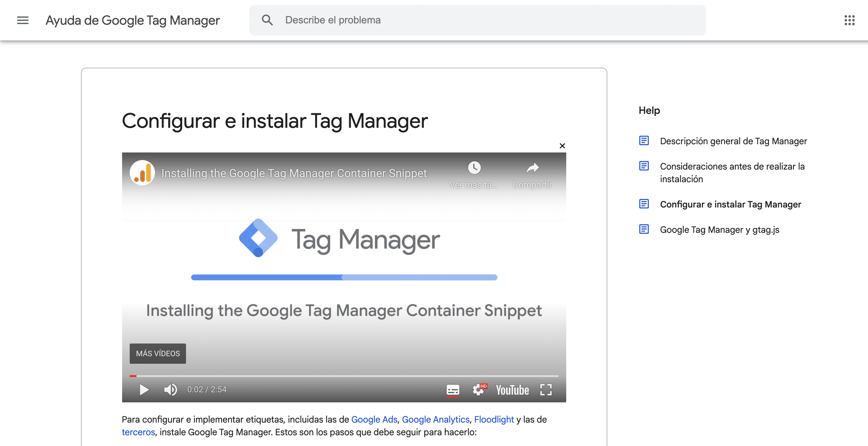Click the MÁS VÍDEOS button
This screenshot has height=446, width=868.
(x=158, y=353)
